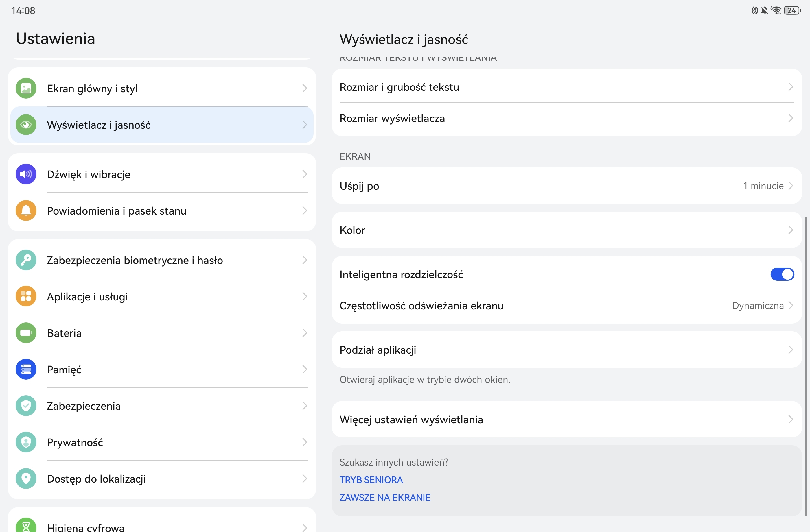Open Zabezpieczenia biometryczne i hasło
810x532 pixels.
click(162, 260)
